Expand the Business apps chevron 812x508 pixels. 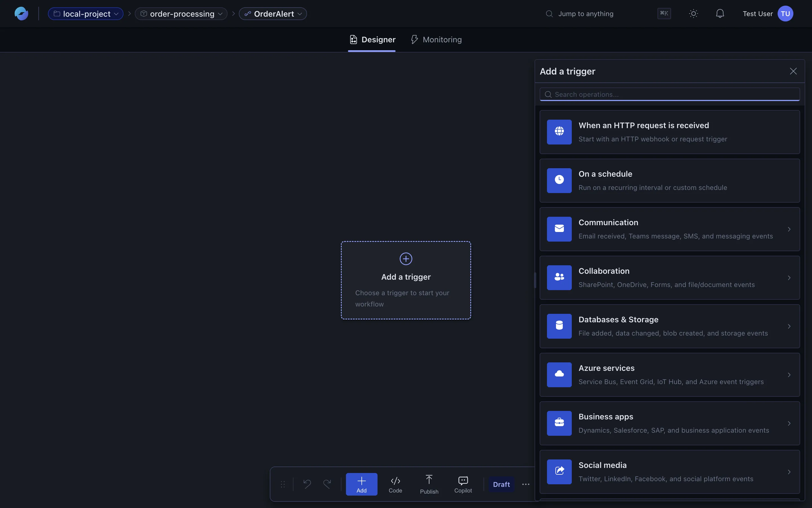[789, 423]
